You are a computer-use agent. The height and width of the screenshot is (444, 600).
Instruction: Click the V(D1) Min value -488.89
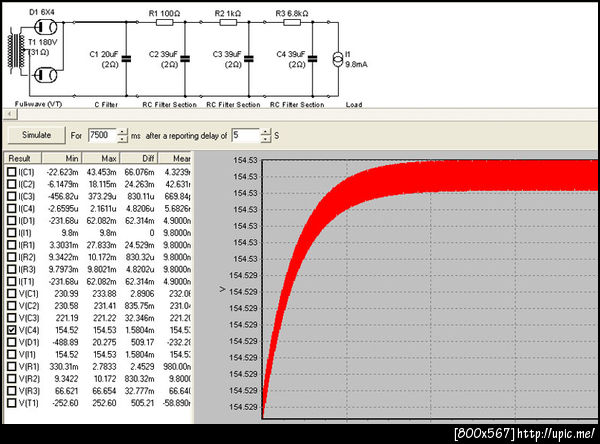(64, 342)
